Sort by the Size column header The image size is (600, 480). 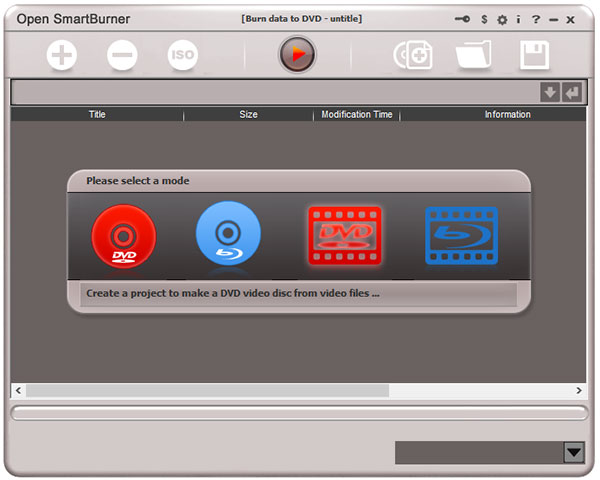tap(248, 114)
